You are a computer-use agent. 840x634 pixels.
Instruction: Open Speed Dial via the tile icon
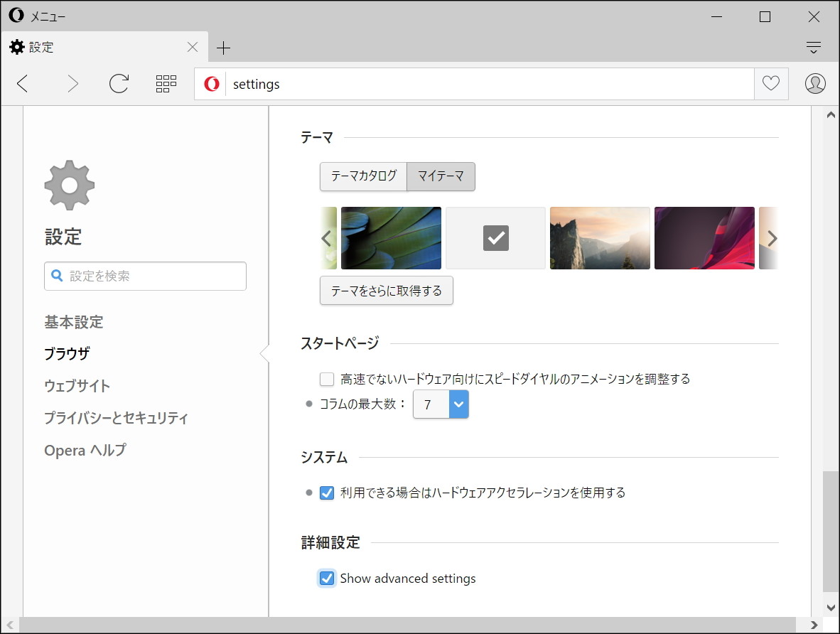pos(166,83)
